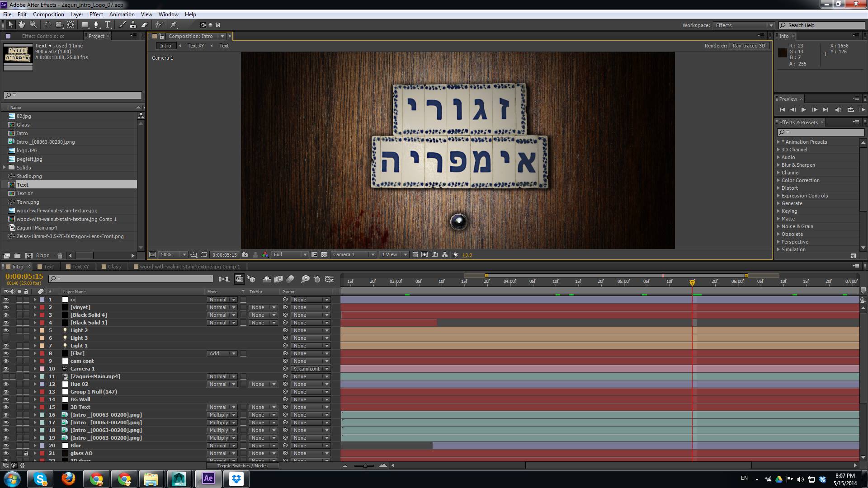Click Toggle Switches / Modes button
The height and width of the screenshot is (488, 868).
click(242, 465)
